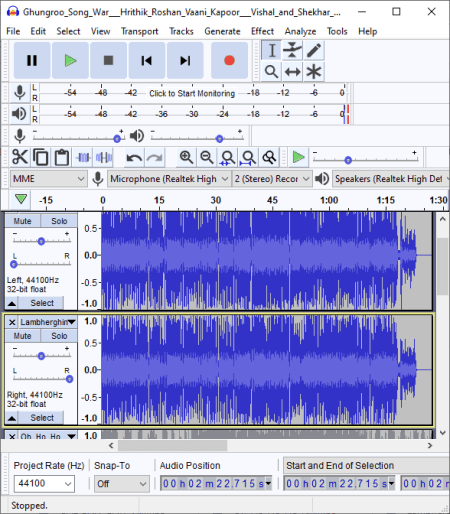Select the Zoom (magnifier) tool
This screenshot has width=450, height=514.
(x=272, y=71)
